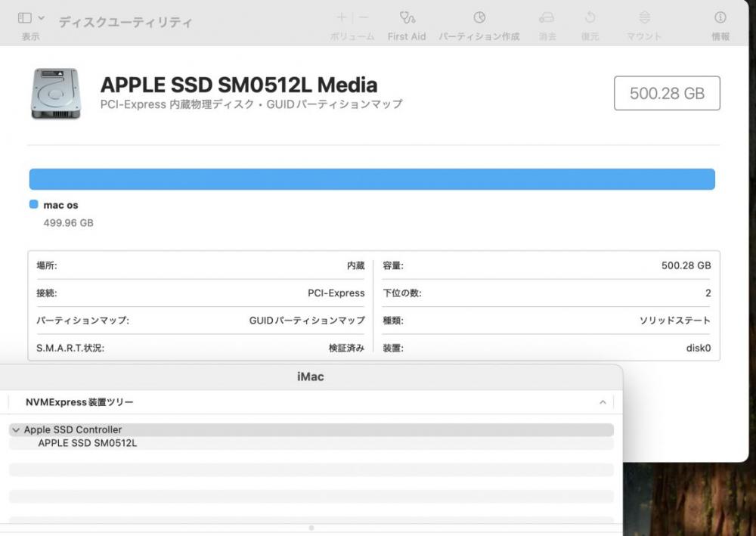Remove a volume with the minus icon
The image size is (756, 536).
[364, 18]
